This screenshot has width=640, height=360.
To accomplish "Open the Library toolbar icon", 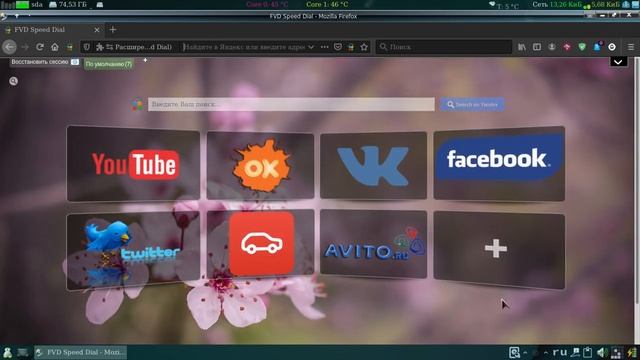I will pyautogui.click(x=522, y=47).
